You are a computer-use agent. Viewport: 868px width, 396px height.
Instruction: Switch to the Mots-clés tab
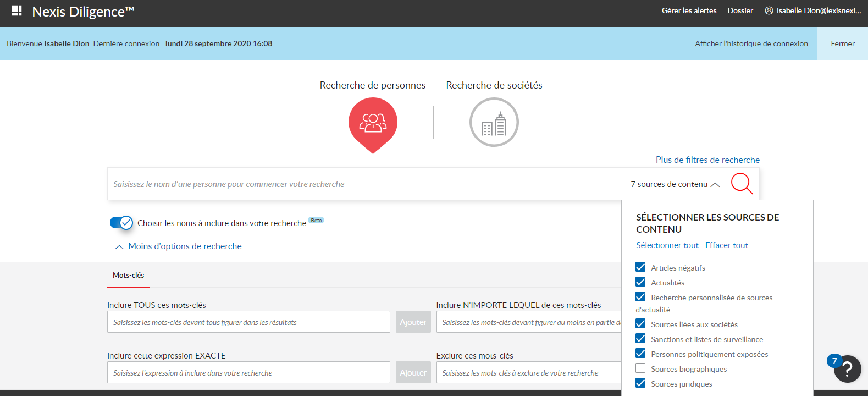click(129, 276)
